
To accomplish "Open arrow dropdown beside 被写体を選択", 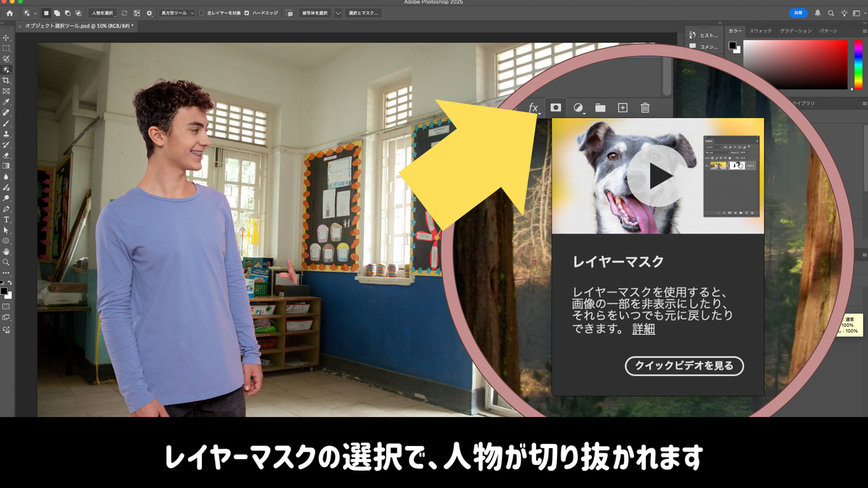I will click(x=338, y=13).
